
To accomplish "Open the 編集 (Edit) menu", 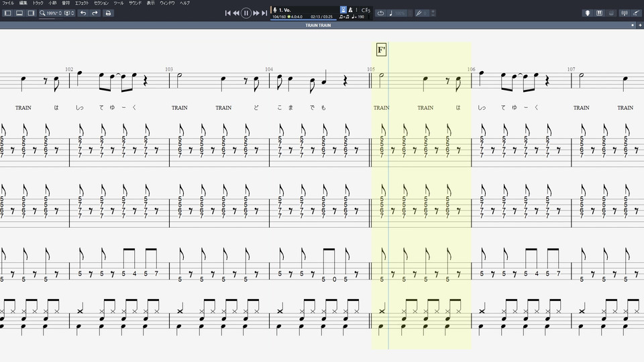I will coord(23,3).
